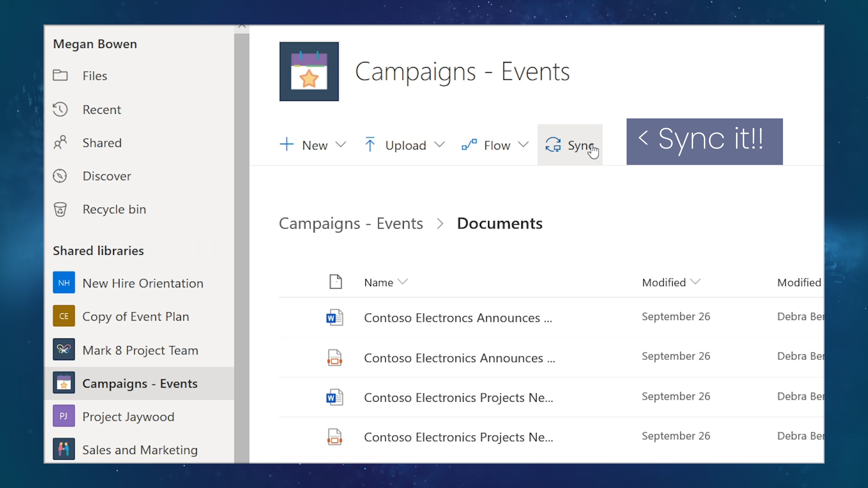Select the Recent clock icon
The height and width of the screenshot is (488, 868).
tap(60, 109)
